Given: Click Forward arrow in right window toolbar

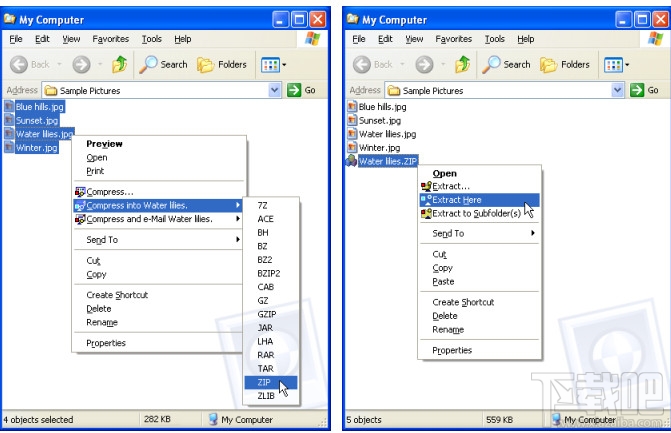Looking at the screenshot, I should pos(424,65).
